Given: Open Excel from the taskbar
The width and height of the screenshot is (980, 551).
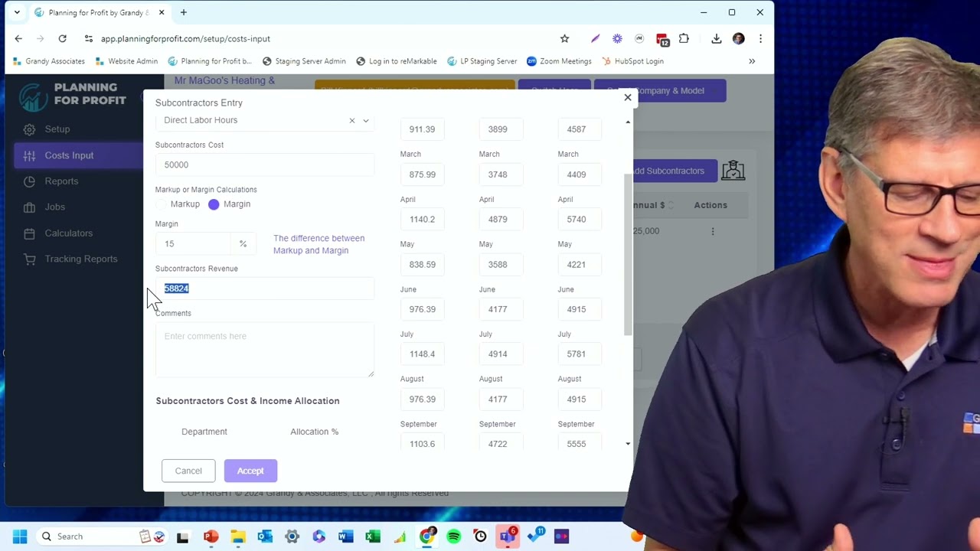Looking at the screenshot, I should click(x=373, y=536).
